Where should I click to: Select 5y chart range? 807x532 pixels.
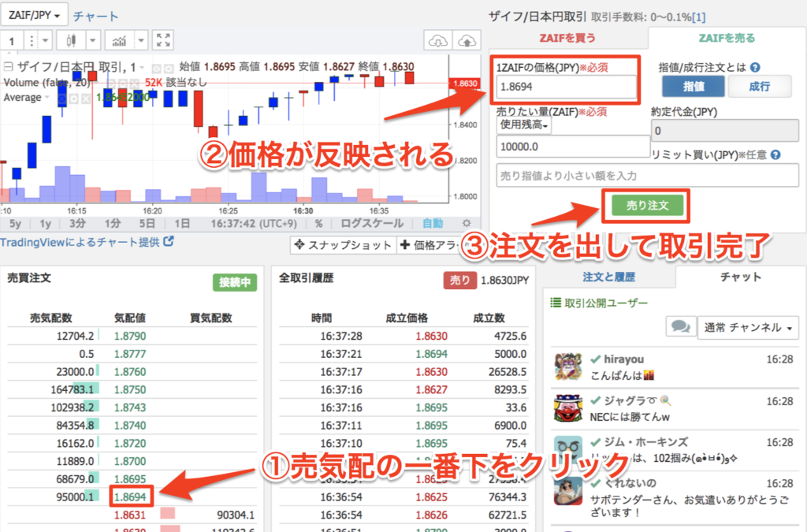[16, 223]
